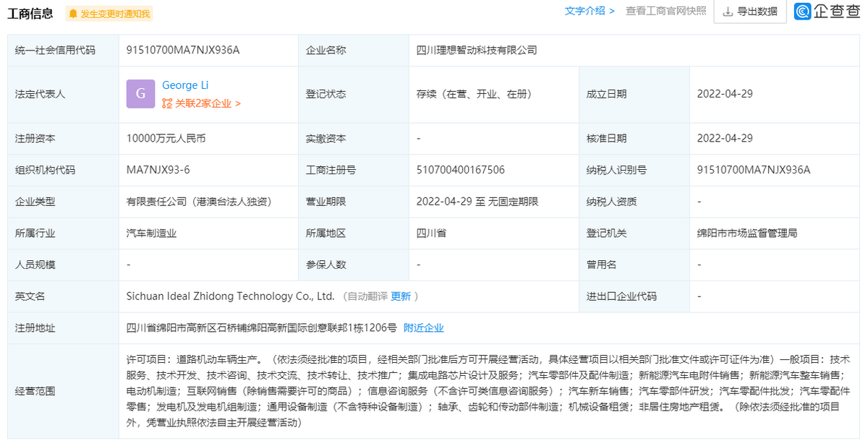The width and height of the screenshot is (868, 446).
Task: Click business registration number 510700400167506
Action: (x=461, y=170)
